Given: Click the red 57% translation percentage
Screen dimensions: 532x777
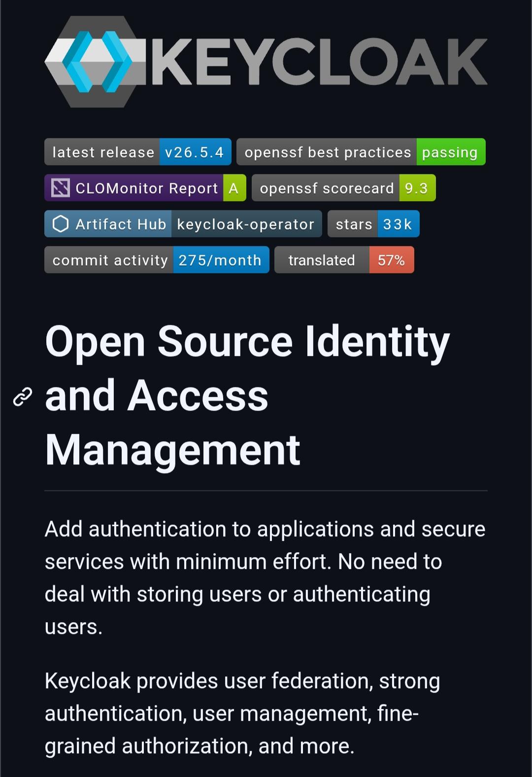Looking at the screenshot, I should point(391,260).
